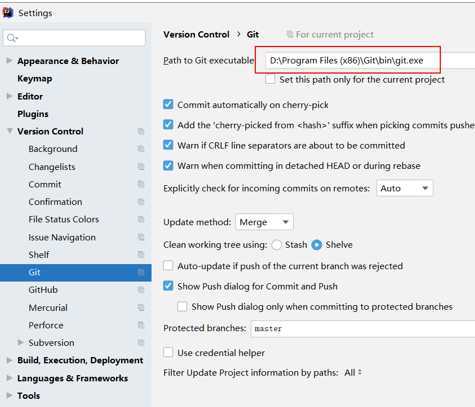Viewport: 475px width, 407px height.
Task: Click the project-level icon next to Subversion
Action: click(141, 343)
